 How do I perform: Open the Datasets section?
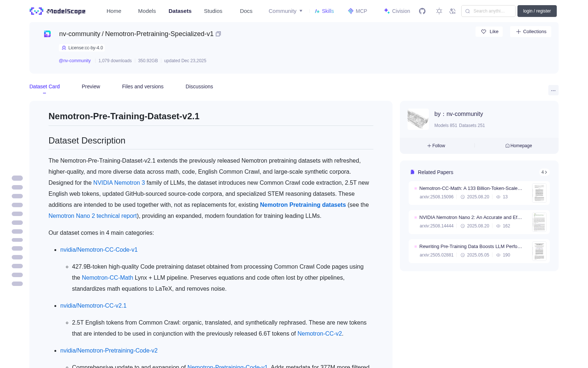pos(180,11)
